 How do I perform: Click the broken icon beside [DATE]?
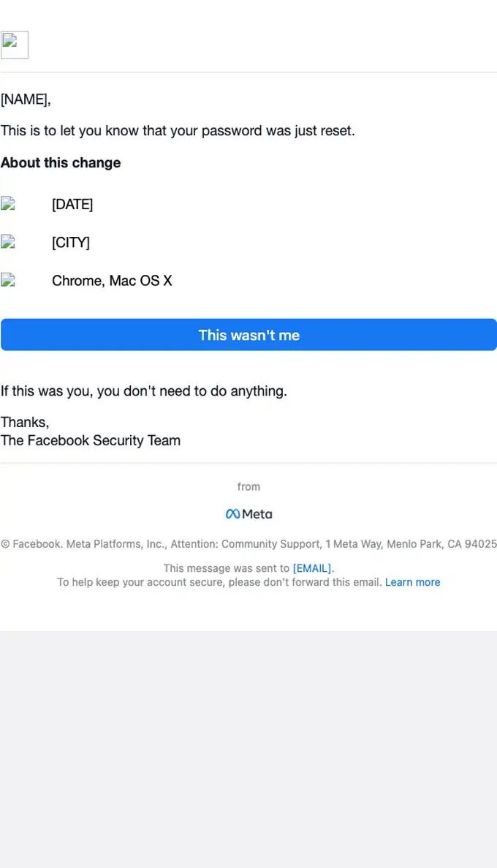tap(8, 203)
